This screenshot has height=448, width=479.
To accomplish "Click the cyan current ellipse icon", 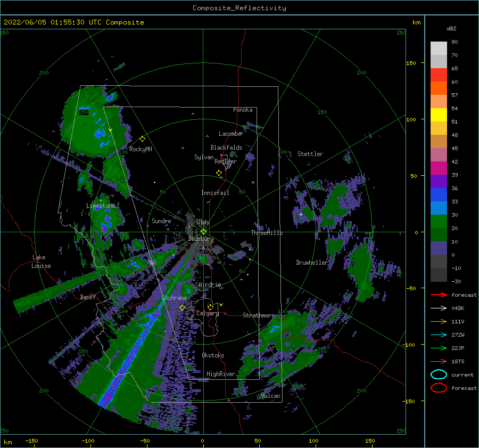I will [x=439, y=374].
